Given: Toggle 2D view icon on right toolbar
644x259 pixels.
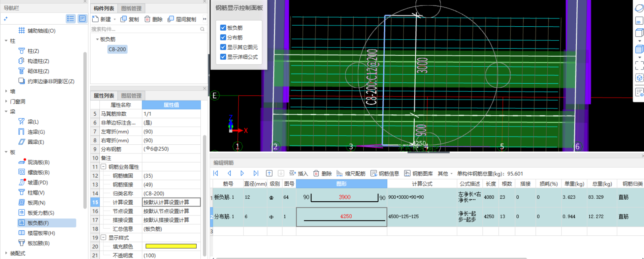Looking at the screenshot, I should tap(639, 21).
